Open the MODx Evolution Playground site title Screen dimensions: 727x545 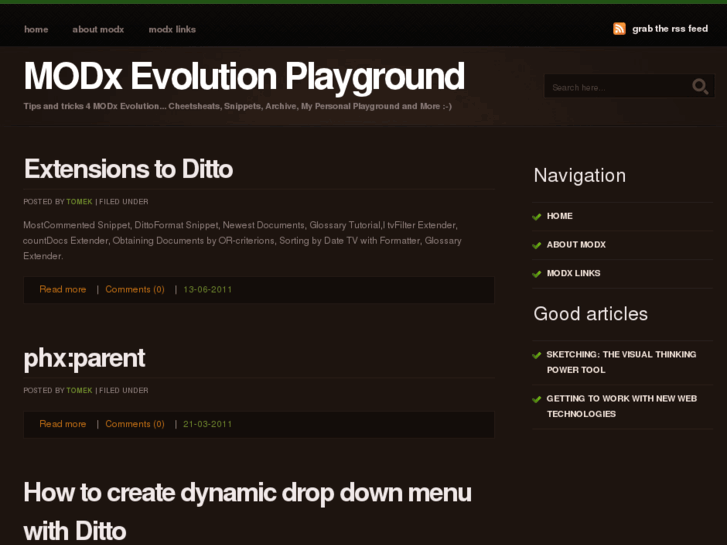coord(244,76)
